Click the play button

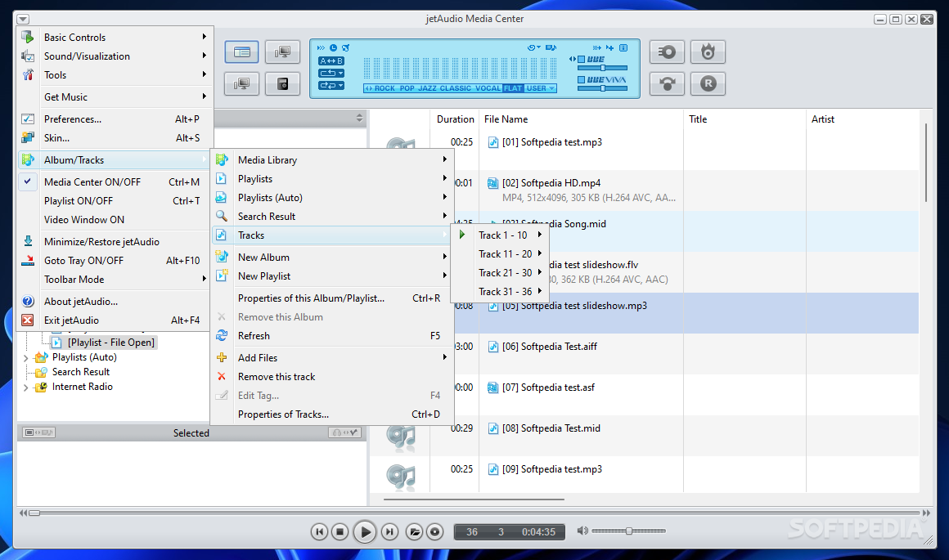364,532
